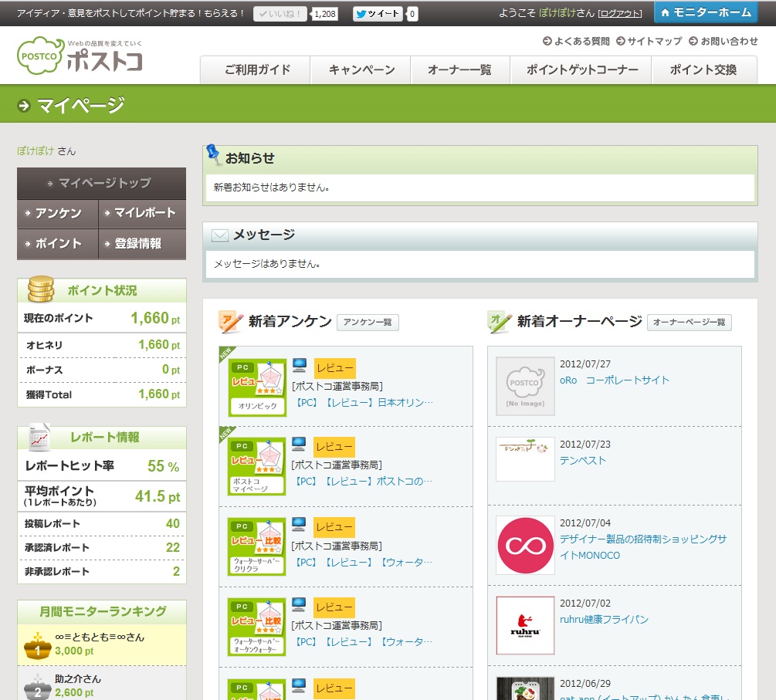Open the Olympic review survey thumbnail

coord(257,387)
